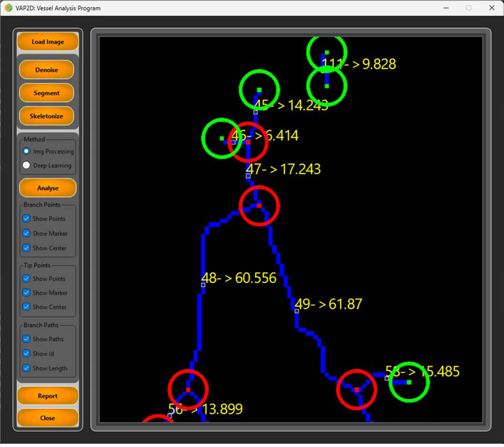Toggle Tip Points Show Center checkbox
504x447 pixels.
pos(26,307)
